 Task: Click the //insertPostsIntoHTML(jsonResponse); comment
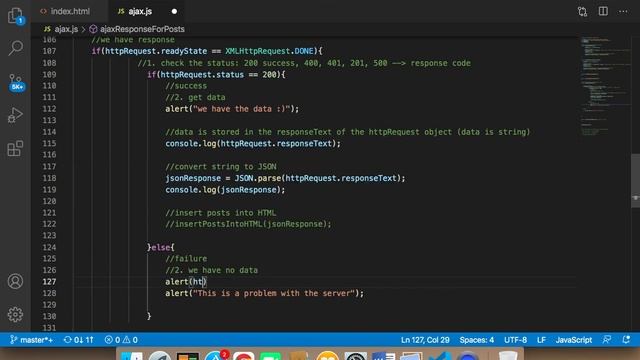(248, 224)
